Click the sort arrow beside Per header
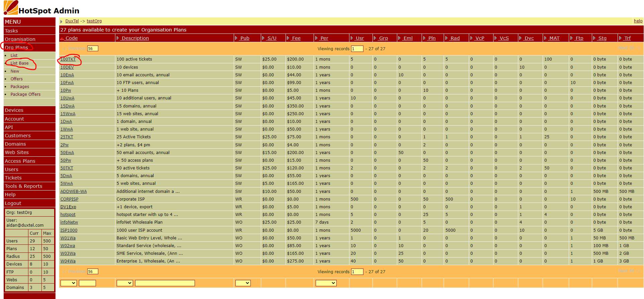The height and width of the screenshot is (299, 644). pyautogui.click(x=317, y=38)
